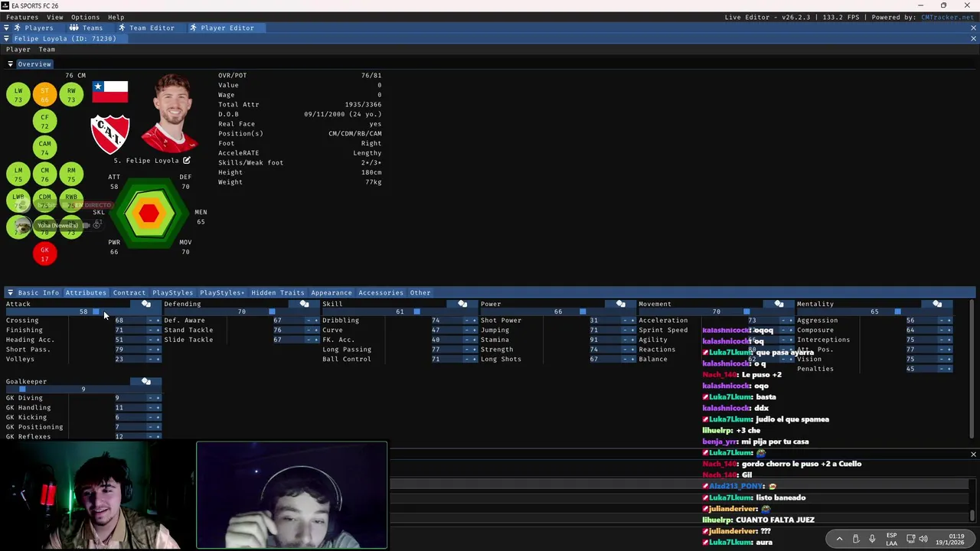Open the Windows tray microphone icon
Screen dimensions: 980x551
(x=872, y=539)
